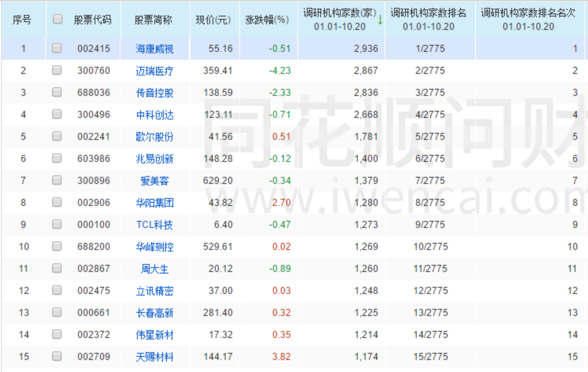Click the green sort arrow on 调研机构家数

pyautogui.click(x=380, y=20)
